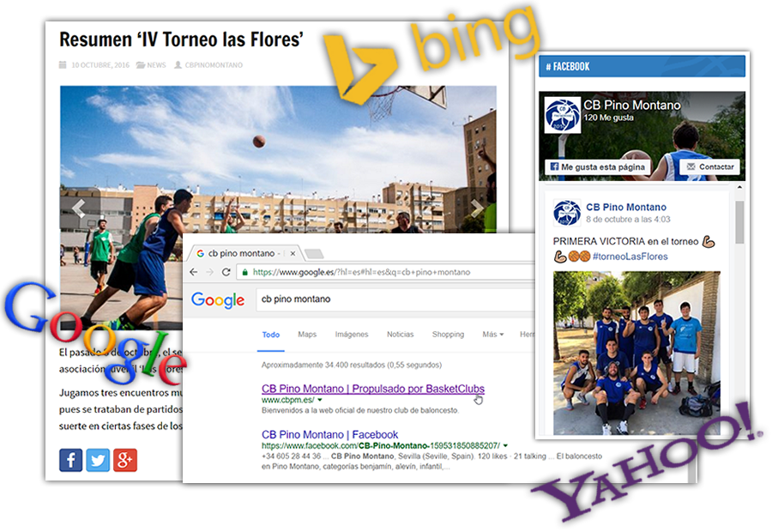Viewport: 772px width, 532px height.
Task: Click the Google logo on results page
Action: click(218, 299)
